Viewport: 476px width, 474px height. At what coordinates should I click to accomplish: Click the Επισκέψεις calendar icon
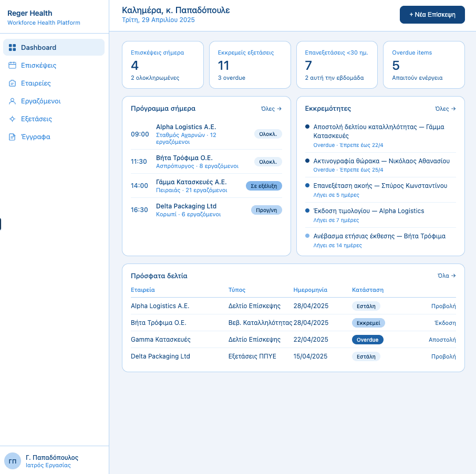13,66
